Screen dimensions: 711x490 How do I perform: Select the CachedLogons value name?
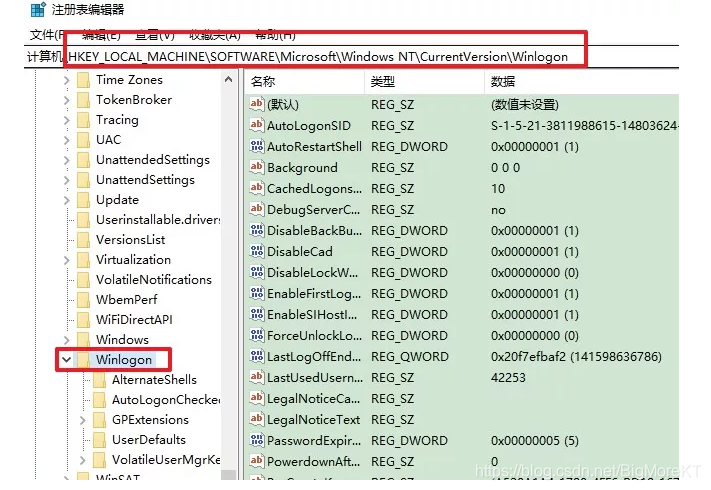coord(314,189)
